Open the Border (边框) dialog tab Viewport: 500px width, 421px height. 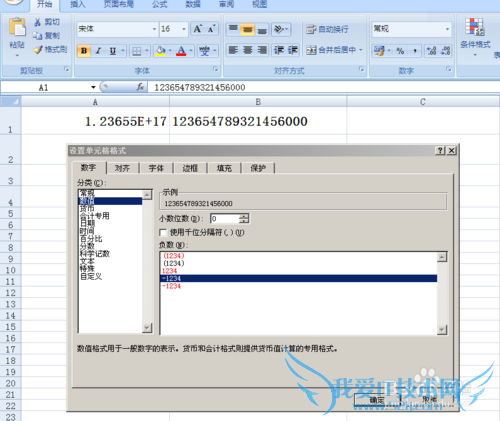coord(190,168)
